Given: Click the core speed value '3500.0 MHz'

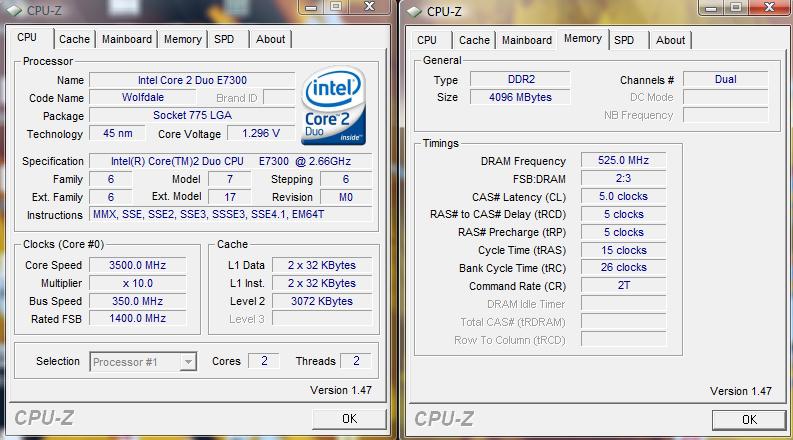Looking at the screenshot, I should (138, 265).
